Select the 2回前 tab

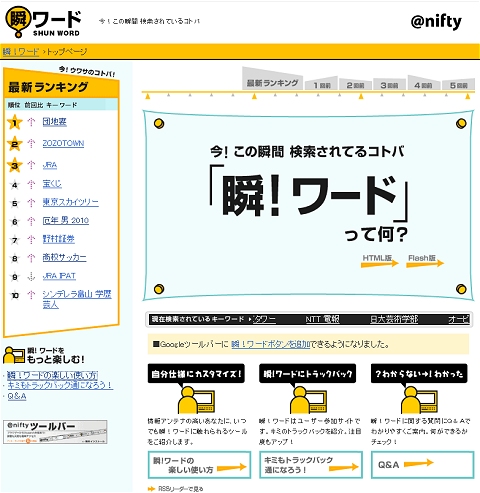[x=355, y=85]
